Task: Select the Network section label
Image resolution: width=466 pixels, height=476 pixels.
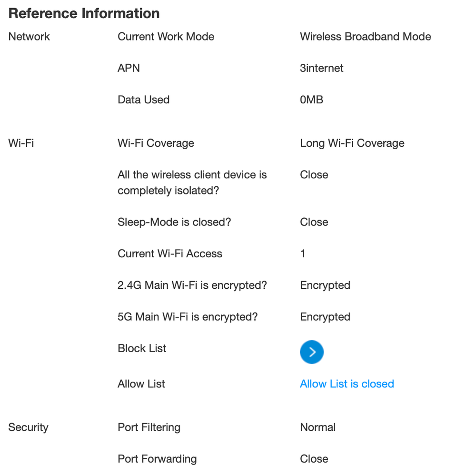Action: [x=29, y=37]
